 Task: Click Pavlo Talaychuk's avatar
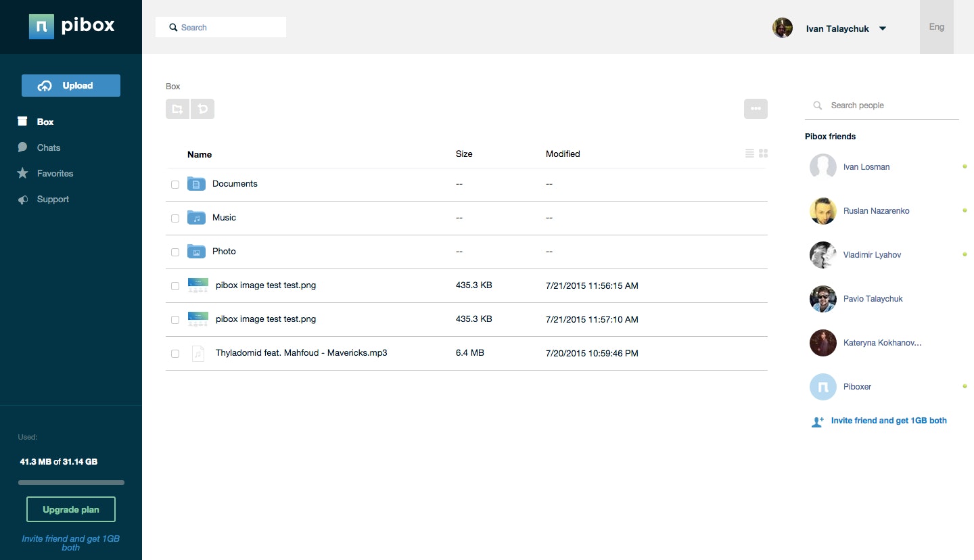coord(823,298)
